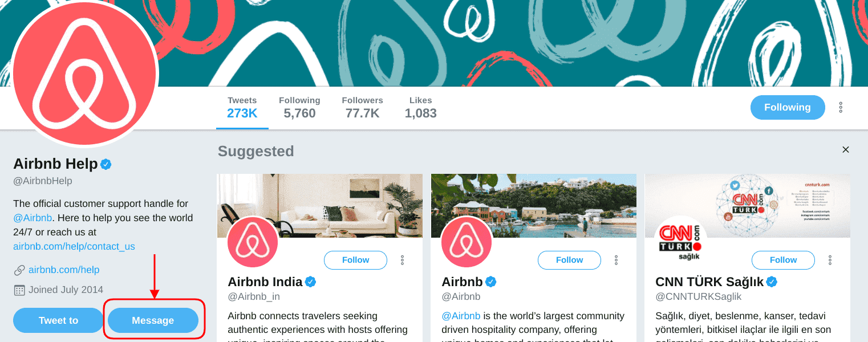Follow the Airbnb account
Viewport: 868px width, 342px height.
tap(569, 260)
